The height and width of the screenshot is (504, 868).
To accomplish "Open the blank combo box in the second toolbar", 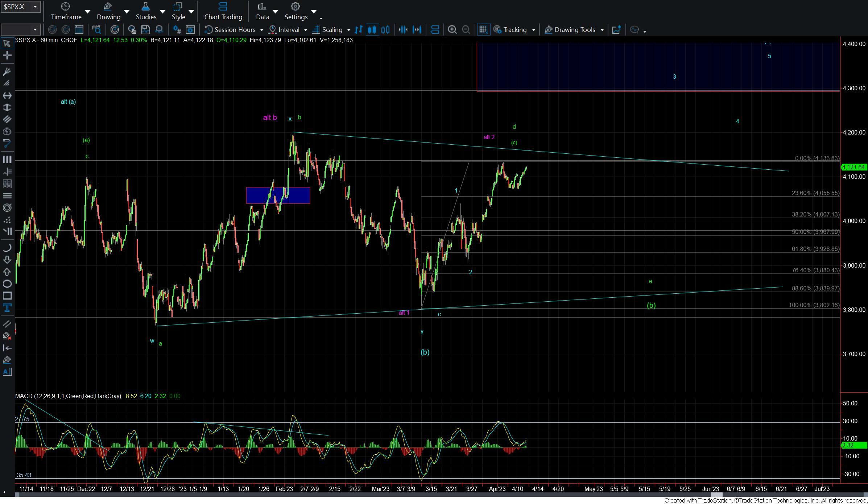I will coord(20,30).
